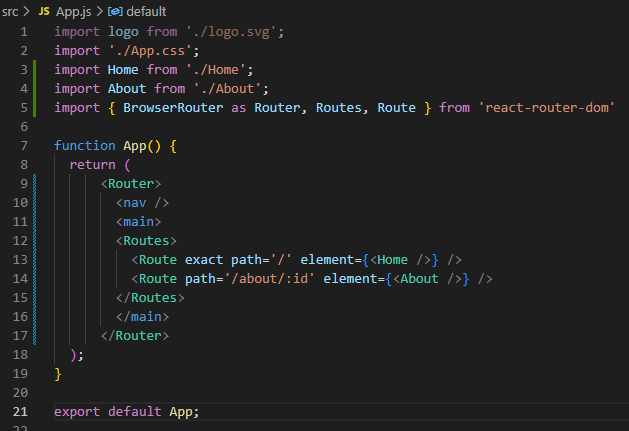Click the green added-lines gutter marker
This screenshot has width=629, height=431.
coord(34,89)
